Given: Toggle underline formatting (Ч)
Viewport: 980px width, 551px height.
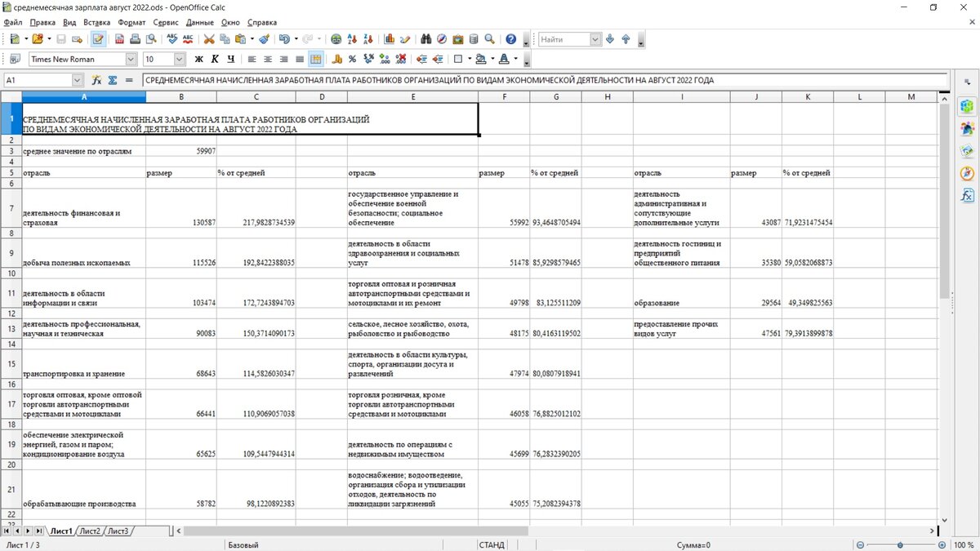Looking at the screenshot, I should click(x=231, y=59).
